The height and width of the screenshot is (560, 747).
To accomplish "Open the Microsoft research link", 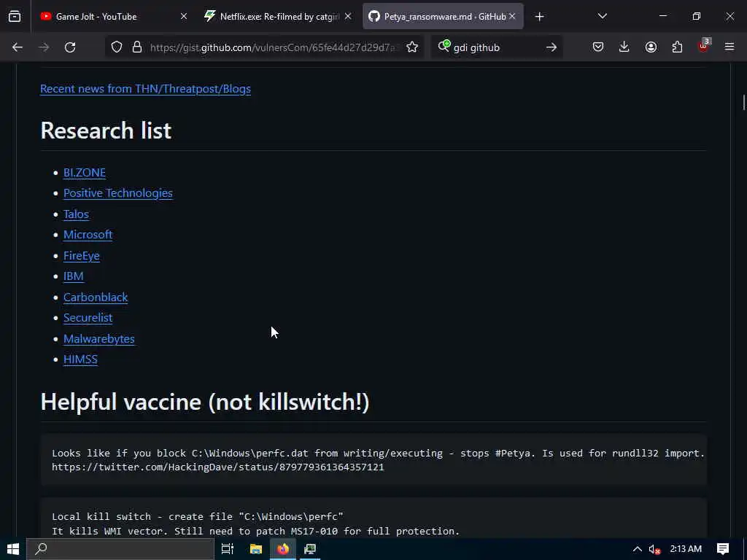I will coord(88,235).
